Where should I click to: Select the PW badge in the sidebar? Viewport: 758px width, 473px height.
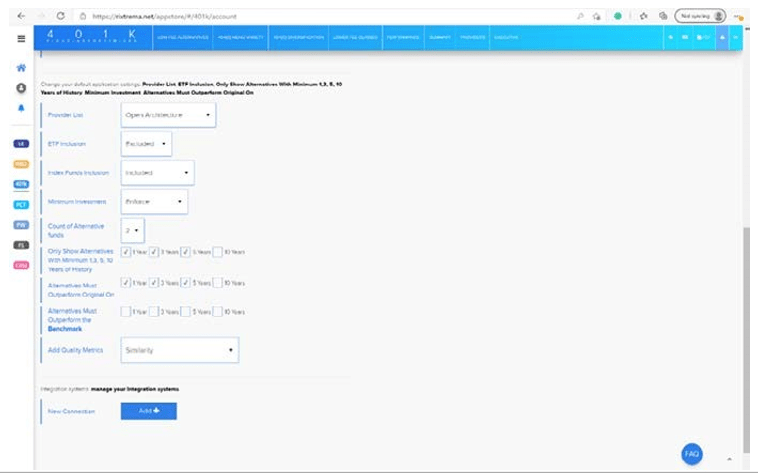coord(21,224)
